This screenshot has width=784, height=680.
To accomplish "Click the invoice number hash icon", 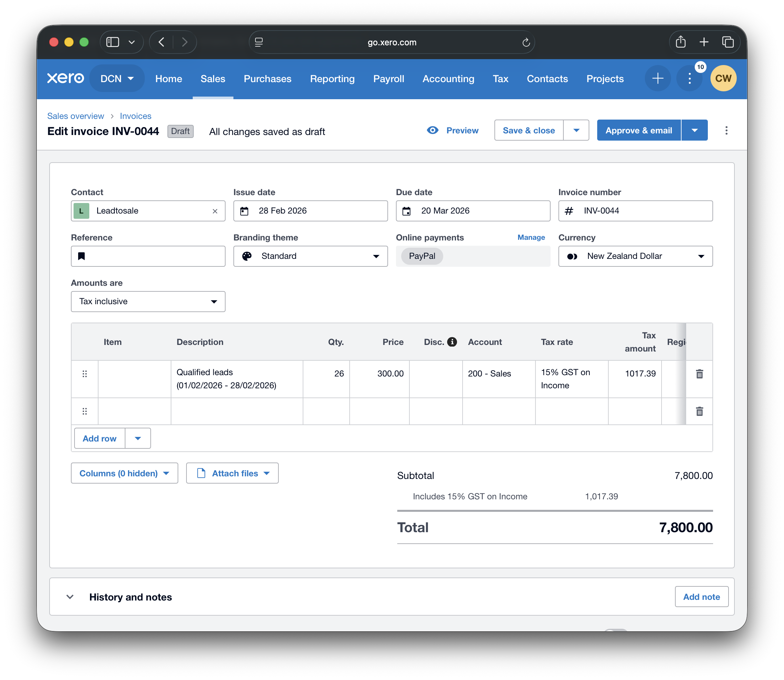I will coord(569,211).
